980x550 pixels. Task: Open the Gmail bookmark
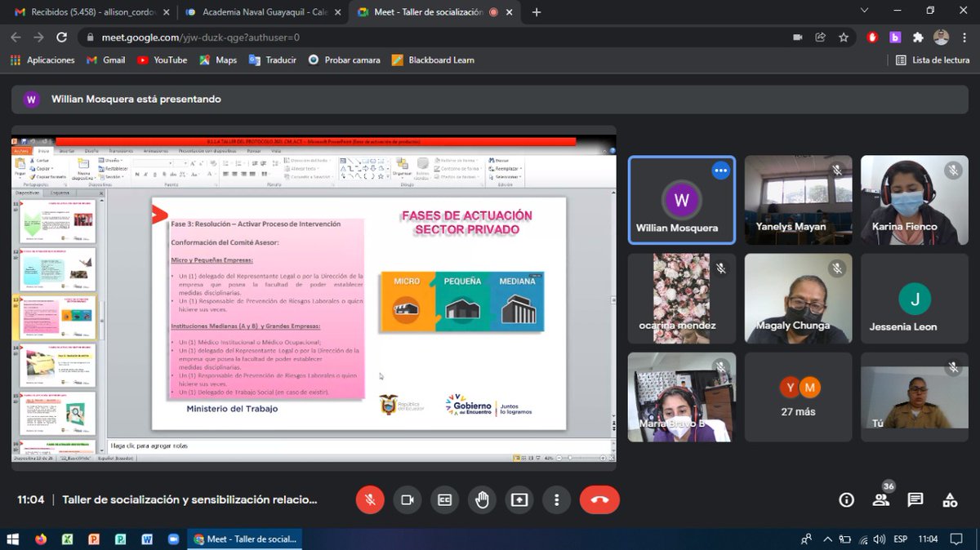(x=106, y=60)
